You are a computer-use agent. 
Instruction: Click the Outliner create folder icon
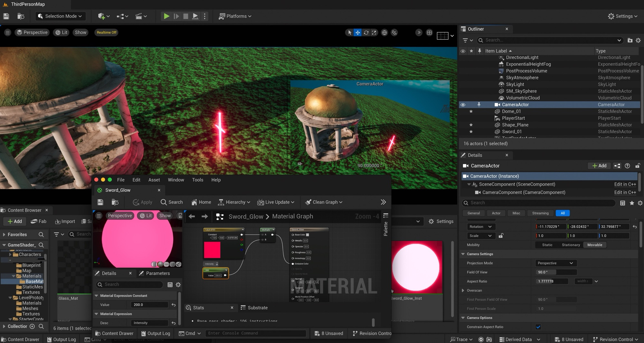click(x=630, y=40)
